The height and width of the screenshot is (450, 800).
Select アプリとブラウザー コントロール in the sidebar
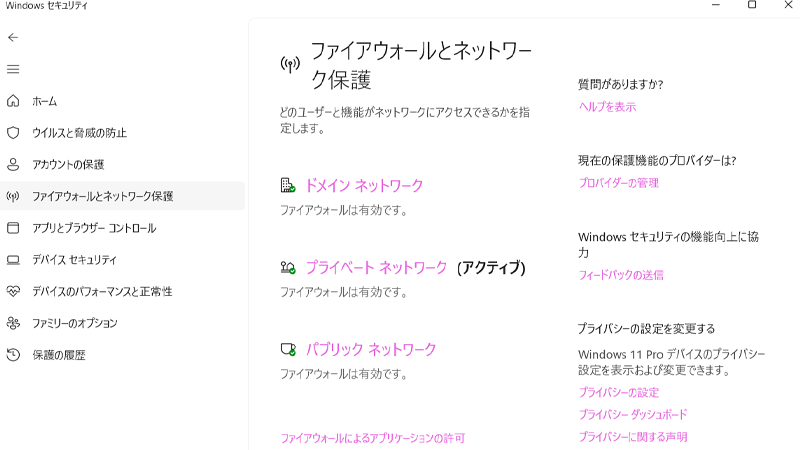122,228
